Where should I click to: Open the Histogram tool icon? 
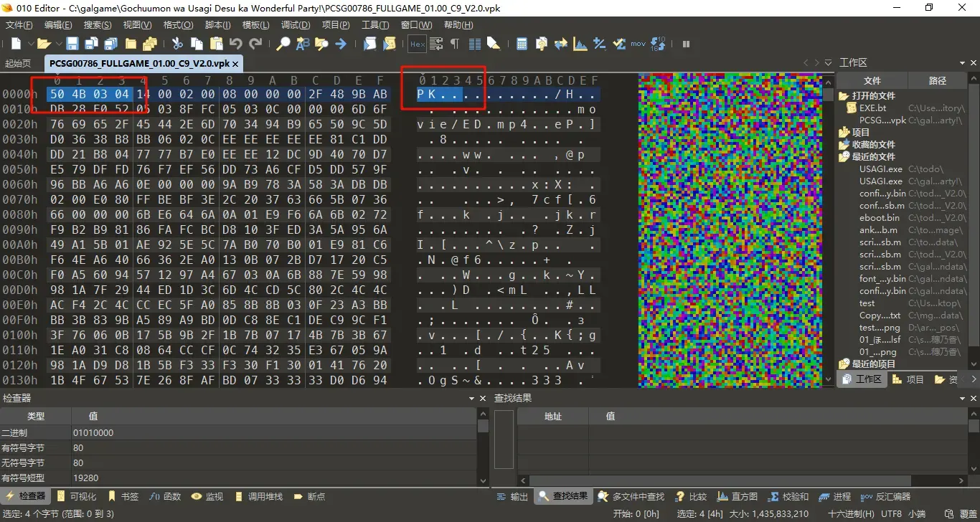(x=580, y=44)
